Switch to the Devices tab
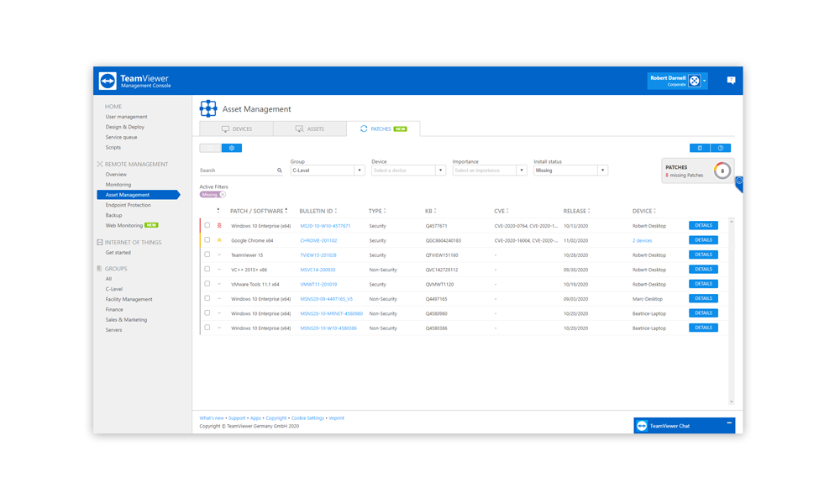This screenshot has height=504, width=840. 236,129
